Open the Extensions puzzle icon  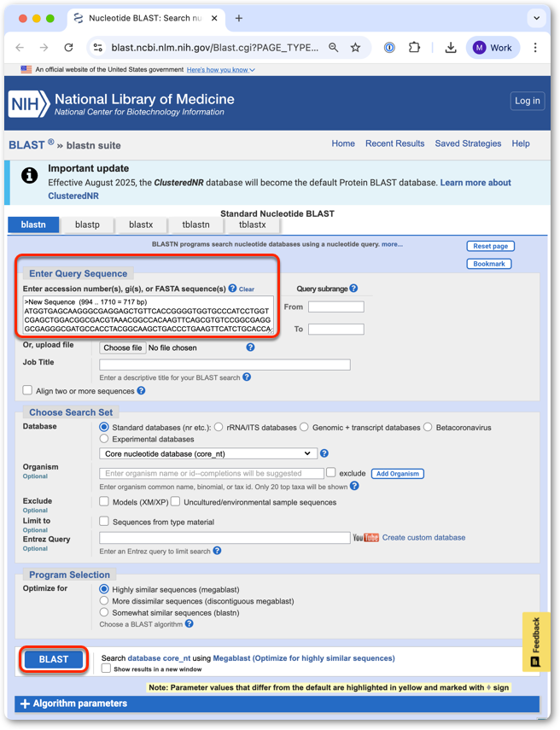[414, 48]
